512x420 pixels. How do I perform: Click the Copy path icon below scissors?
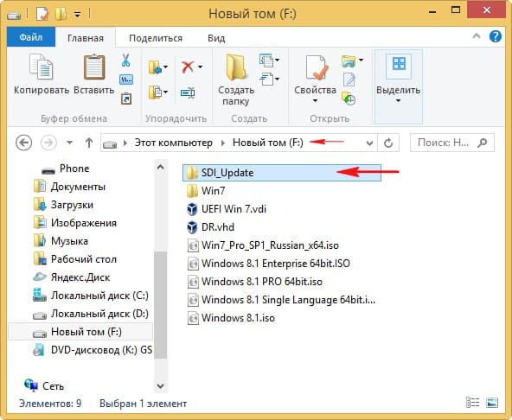coord(126,80)
